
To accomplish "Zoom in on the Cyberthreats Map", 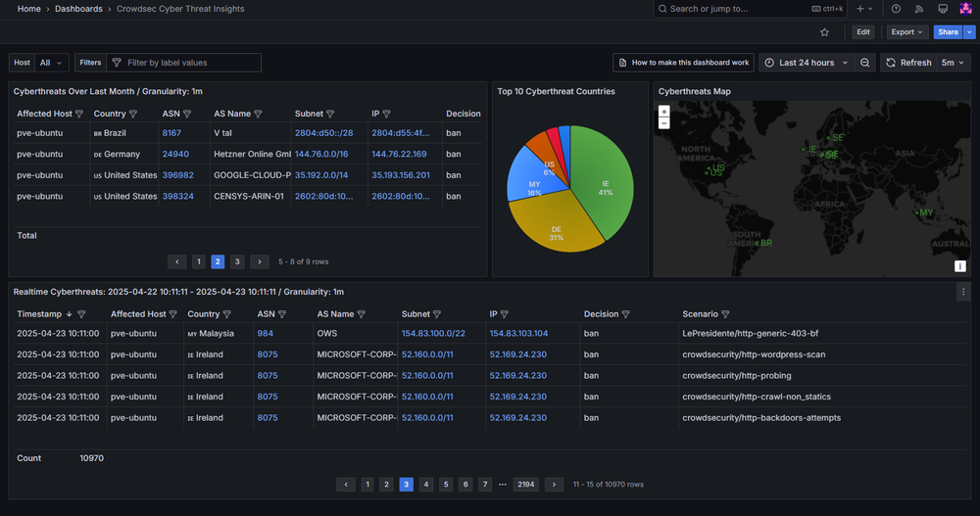I will coord(663,112).
